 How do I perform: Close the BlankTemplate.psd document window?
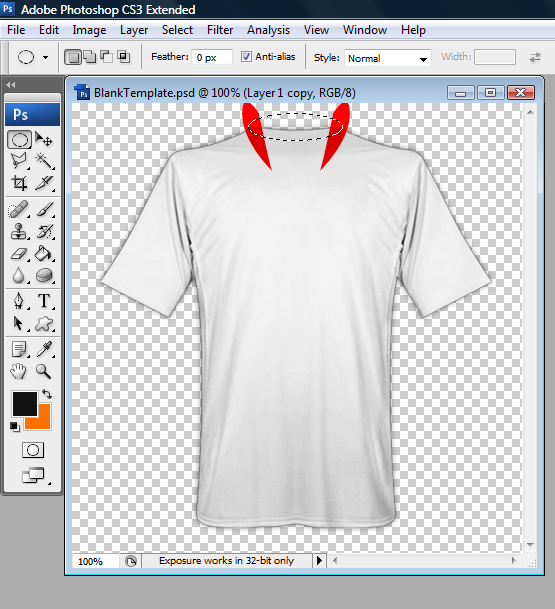coord(520,93)
